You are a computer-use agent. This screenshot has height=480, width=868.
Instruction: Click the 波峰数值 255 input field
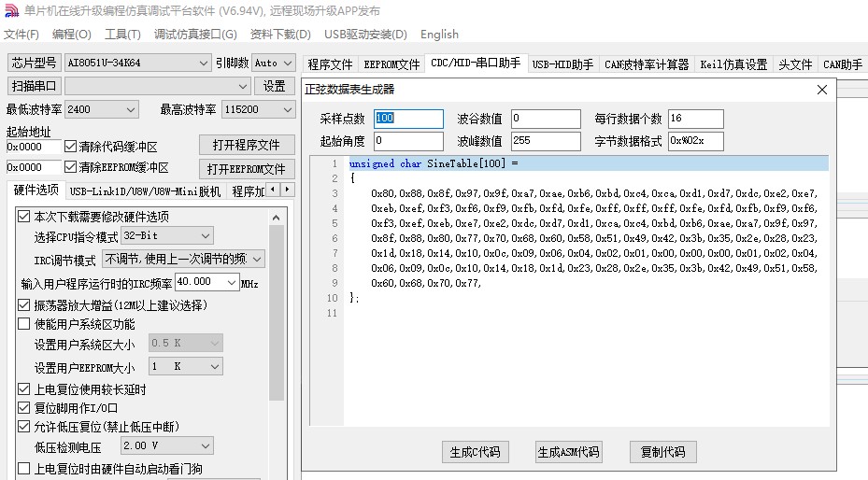546,141
